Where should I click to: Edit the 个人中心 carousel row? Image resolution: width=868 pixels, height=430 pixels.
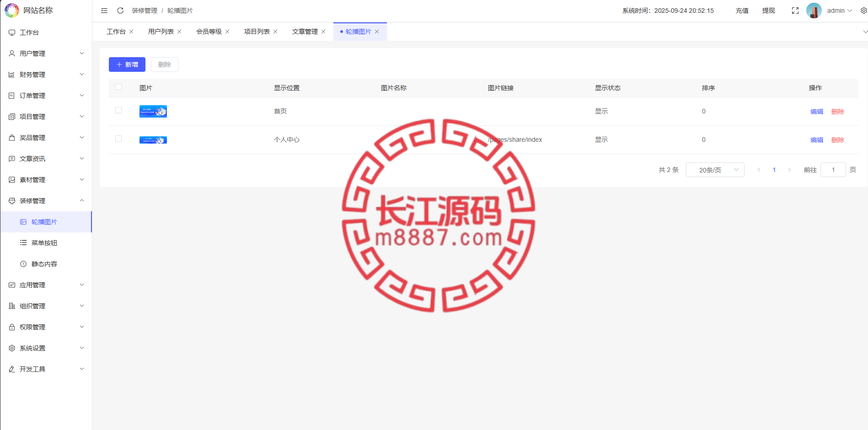[817, 140]
